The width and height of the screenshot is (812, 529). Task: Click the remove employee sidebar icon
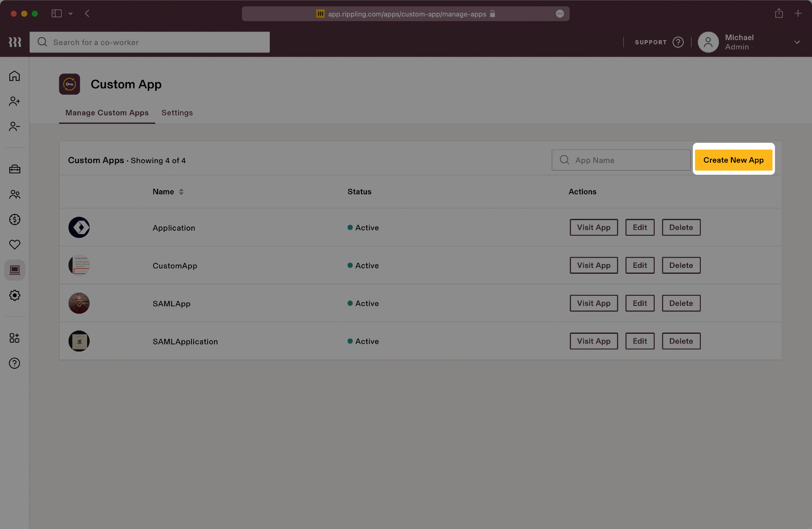pos(14,126)
